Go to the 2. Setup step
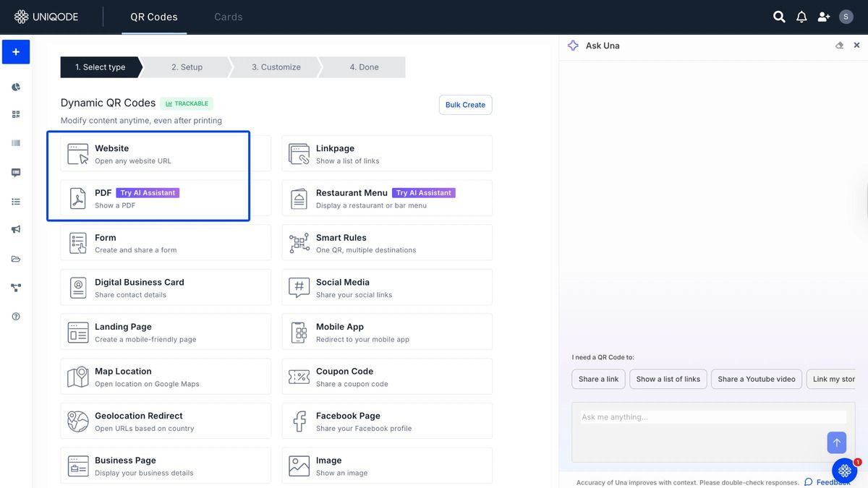Image resolution: width=868 pixels, height=488 pixels. (187, 67)
